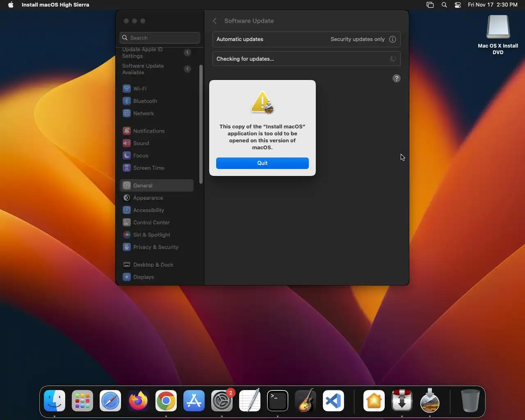Open Spotlight search in menu bar
Screen dimensions: 525x420
[x=444, y=5]
